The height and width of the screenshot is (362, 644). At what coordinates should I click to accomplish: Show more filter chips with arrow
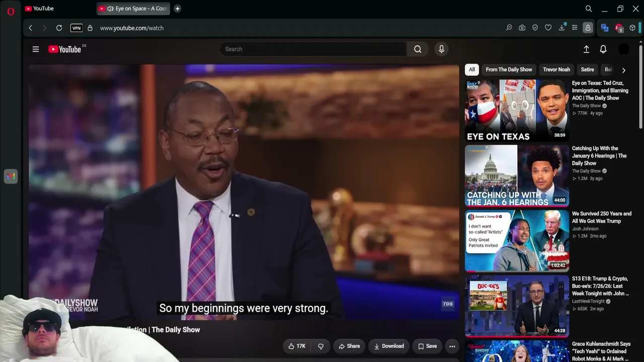[x=624, y=70]
